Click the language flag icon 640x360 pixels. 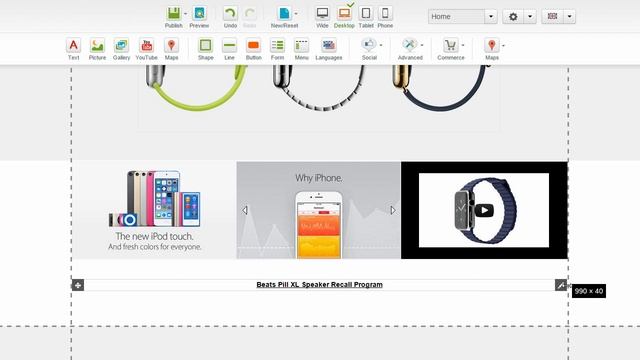pos(552,16)
